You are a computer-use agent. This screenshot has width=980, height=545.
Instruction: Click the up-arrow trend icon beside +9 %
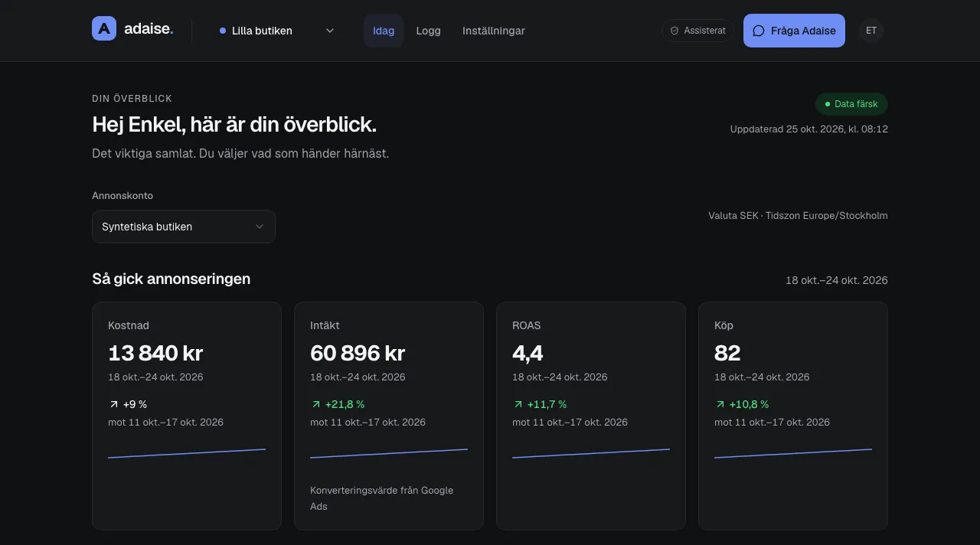[114, 404]
